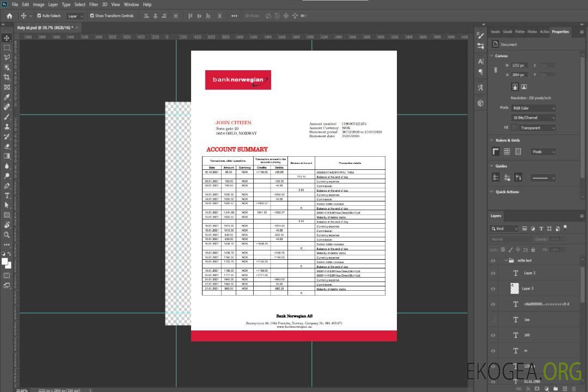The height and width of the screenshot is (392, 588).
Task: Open the RGB Color mode dropdown
Action: 534,108
